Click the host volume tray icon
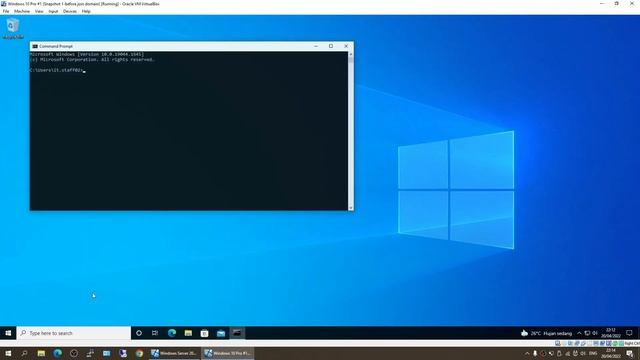Screen dimensions: 640x360 [583, 353]
